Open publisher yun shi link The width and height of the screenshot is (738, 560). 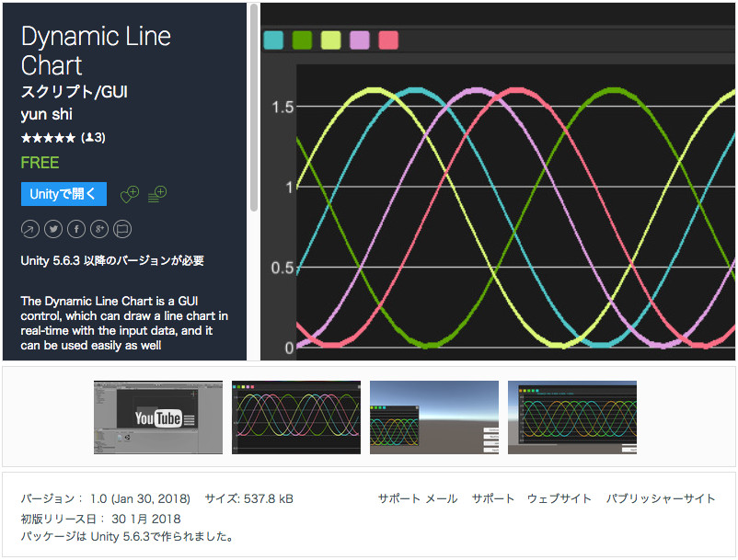(47, 114)
